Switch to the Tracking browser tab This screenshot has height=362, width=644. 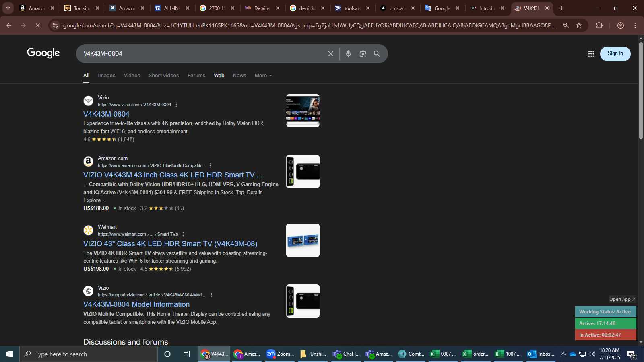pyautogui.click(x=82, y=8)
